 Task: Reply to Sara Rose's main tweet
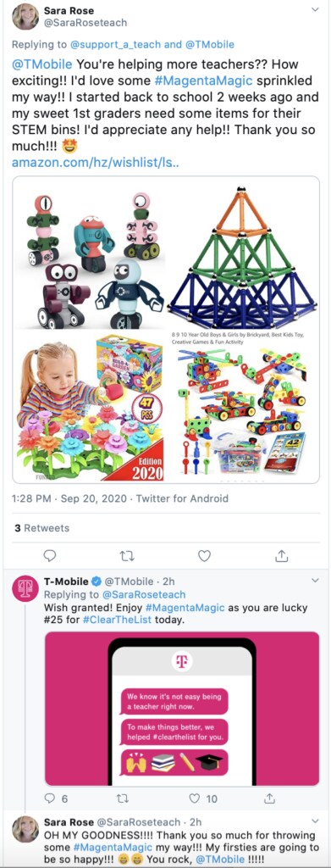point(50,555)
